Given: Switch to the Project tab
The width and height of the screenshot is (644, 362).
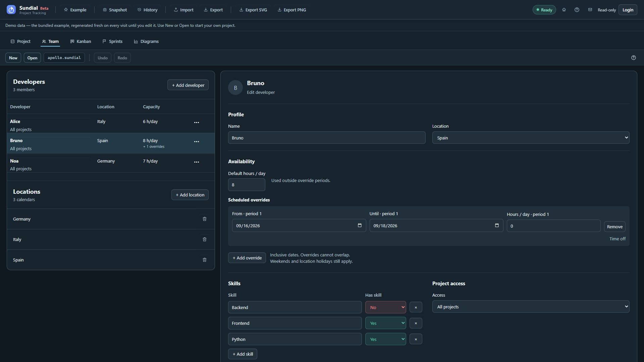Looking at the screenshot, I should point(20,42).
